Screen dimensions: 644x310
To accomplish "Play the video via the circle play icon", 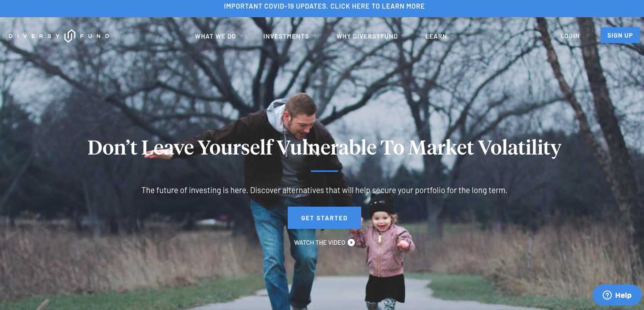I will [351, 242].
